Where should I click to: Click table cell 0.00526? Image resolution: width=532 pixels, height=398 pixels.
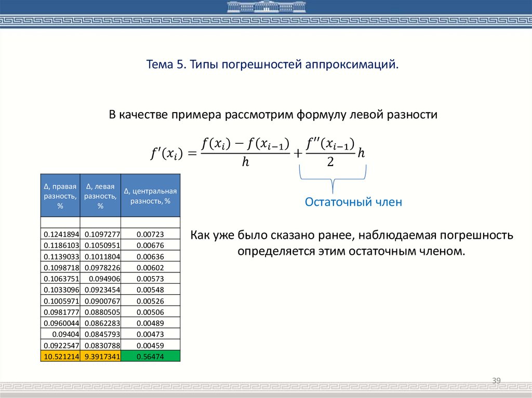point(150,300)
